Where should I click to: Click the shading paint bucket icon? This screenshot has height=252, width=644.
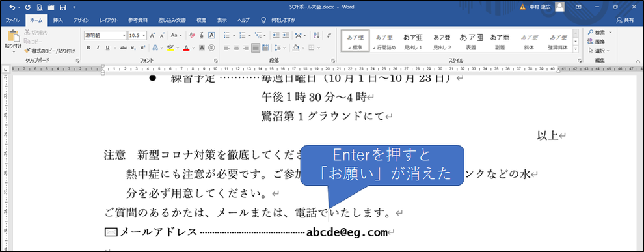[296, 48]
